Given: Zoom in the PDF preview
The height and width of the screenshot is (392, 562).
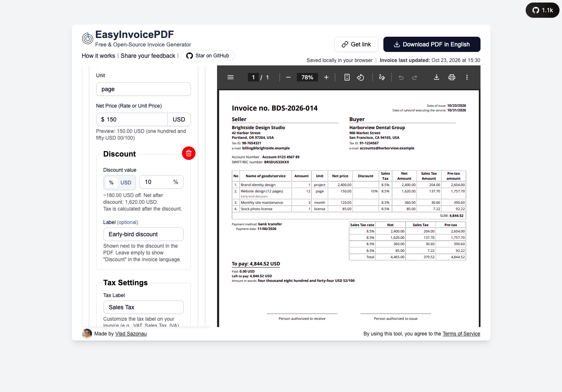Looking at the screenshot, I should [326, 77].
